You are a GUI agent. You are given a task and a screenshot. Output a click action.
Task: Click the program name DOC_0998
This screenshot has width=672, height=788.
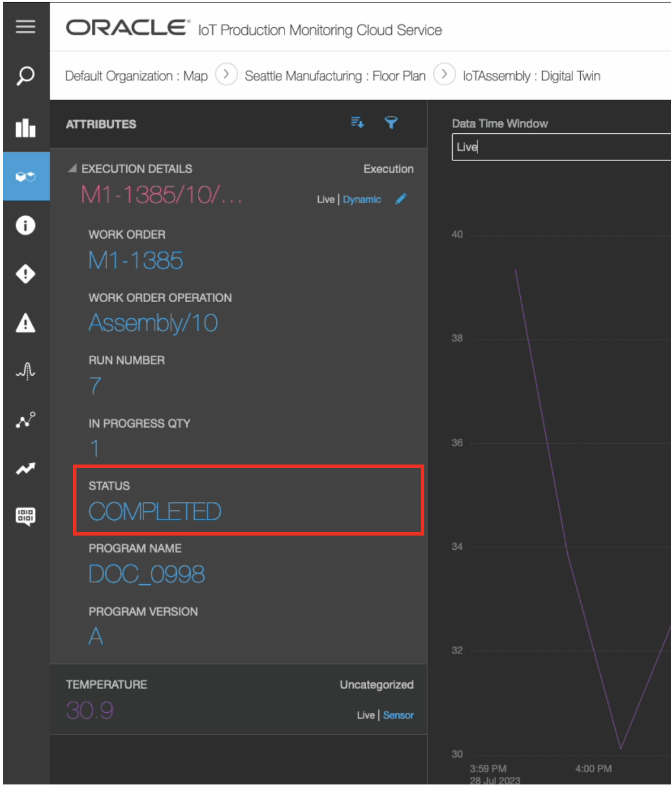tap(146, 574)
